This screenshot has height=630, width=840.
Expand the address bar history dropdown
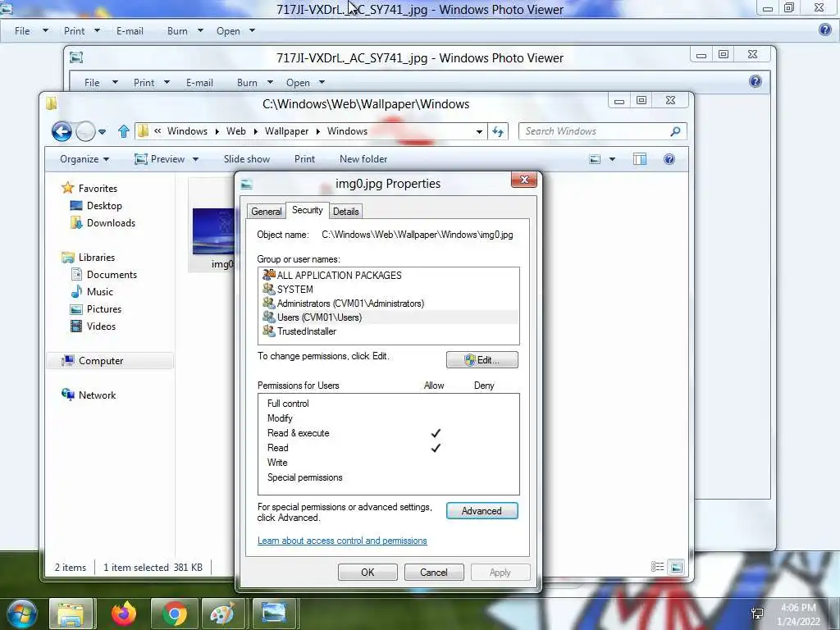479,132
